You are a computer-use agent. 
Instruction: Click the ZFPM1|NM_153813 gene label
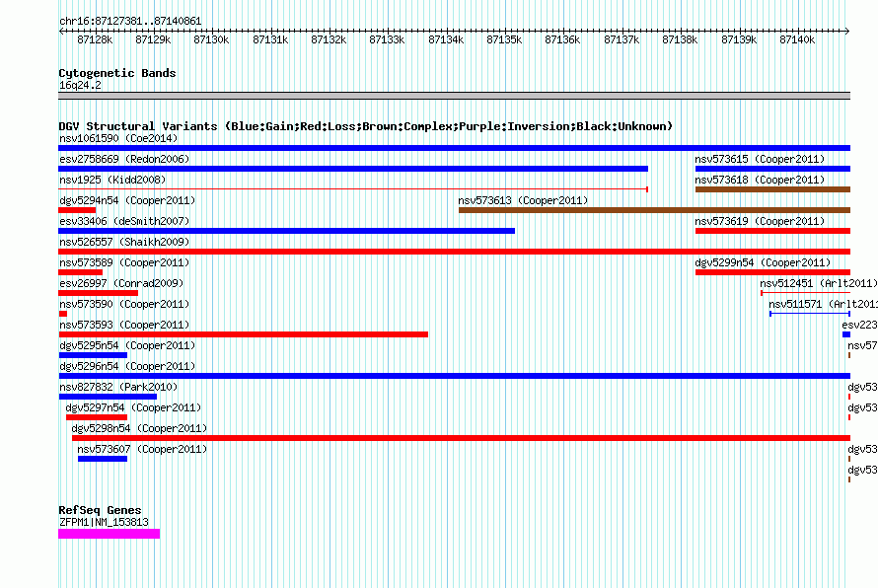(x=105, y=523)
